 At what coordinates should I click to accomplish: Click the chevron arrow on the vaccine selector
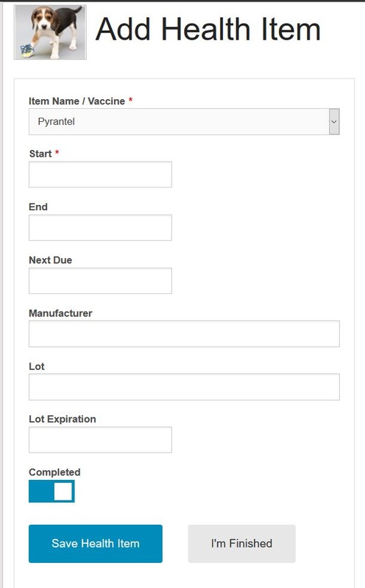[334, 121]
